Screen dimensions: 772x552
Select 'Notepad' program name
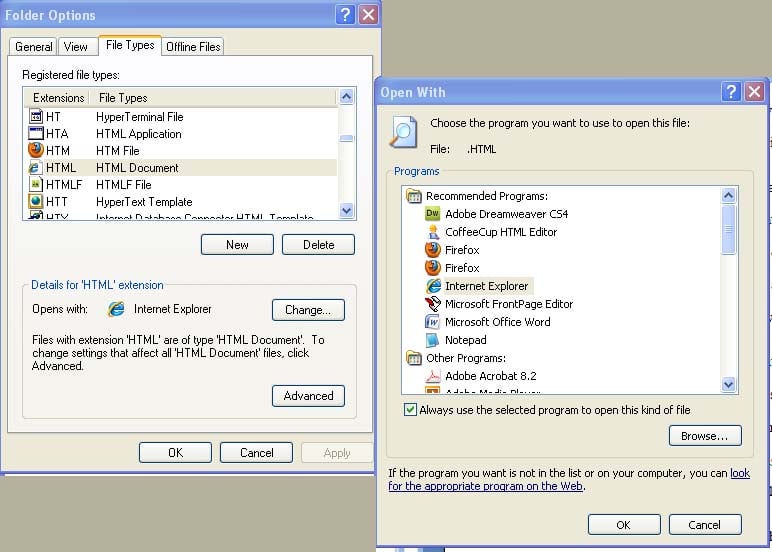[466, 340]
